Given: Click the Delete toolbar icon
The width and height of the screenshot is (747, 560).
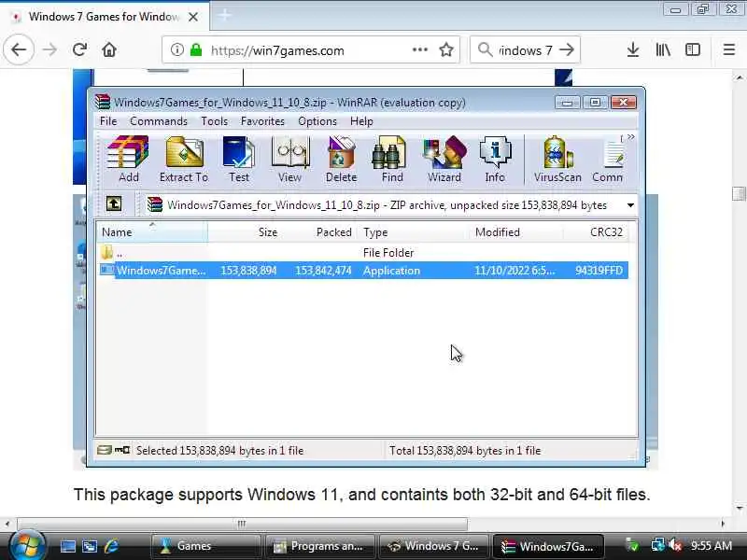Looking at the screenshot, I should [x=341, y=159].
